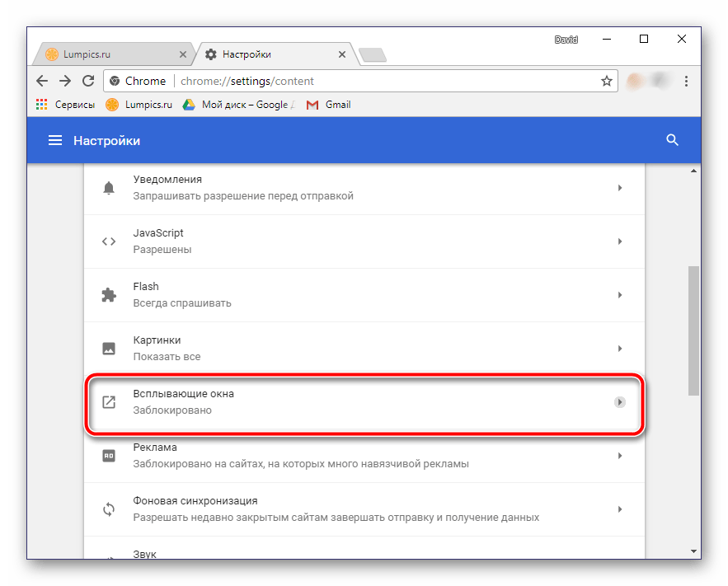Click the Flash puzzle piece icon
Image resolution: width=728 pixels, height=586 pixels.
[109, 295]
